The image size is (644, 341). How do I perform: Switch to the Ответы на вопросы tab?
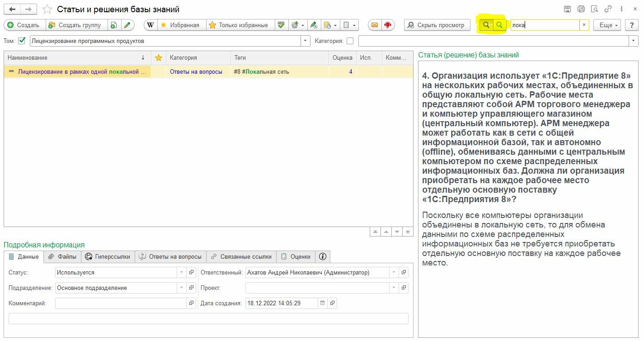[x=170, y=256]
